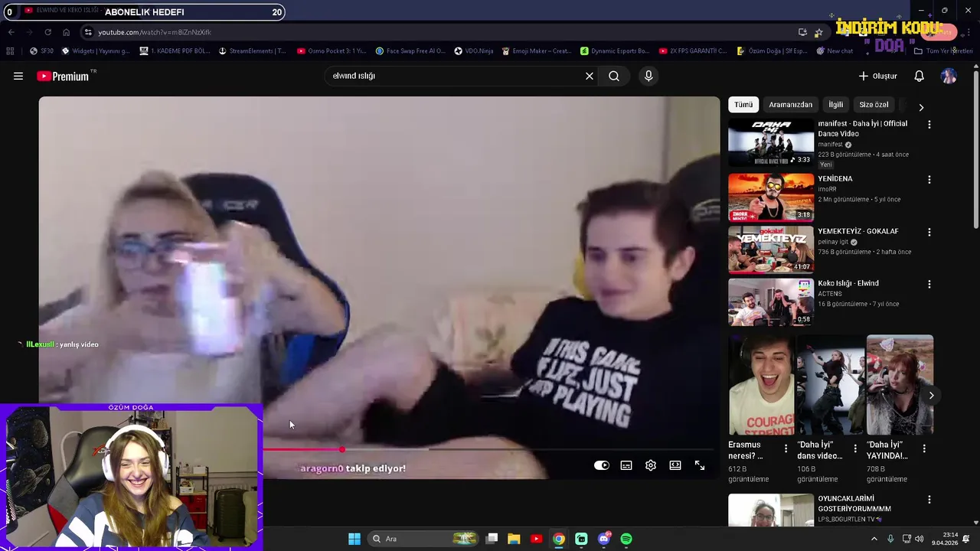Open the cast/install icon in address bar
Image resolution: width=980 pixels, height=551 pixels.
click(802, 32)
